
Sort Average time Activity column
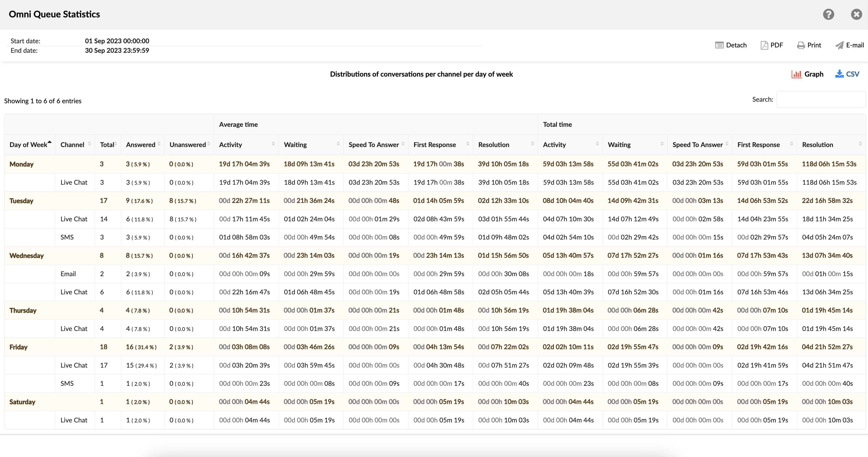coord(246,144)
